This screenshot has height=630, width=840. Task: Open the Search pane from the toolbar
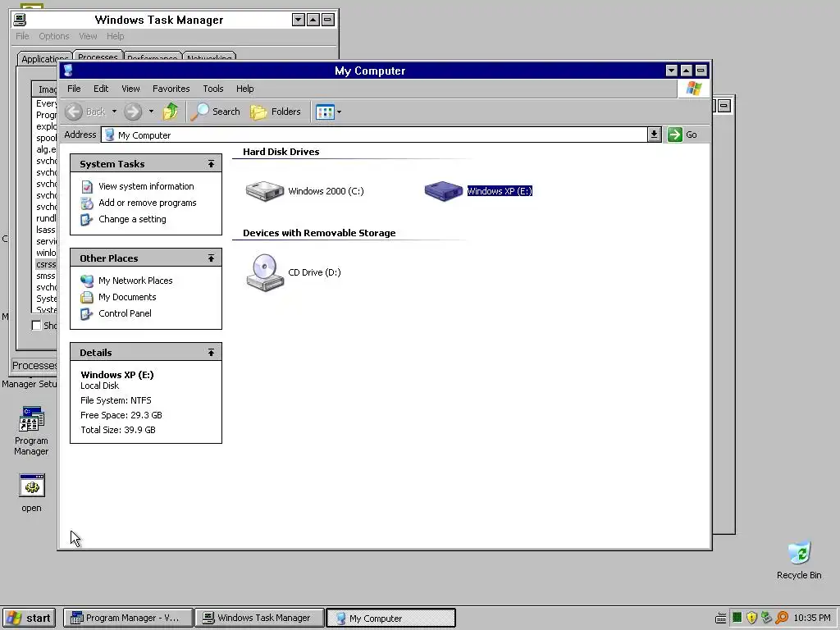point(216,112)
